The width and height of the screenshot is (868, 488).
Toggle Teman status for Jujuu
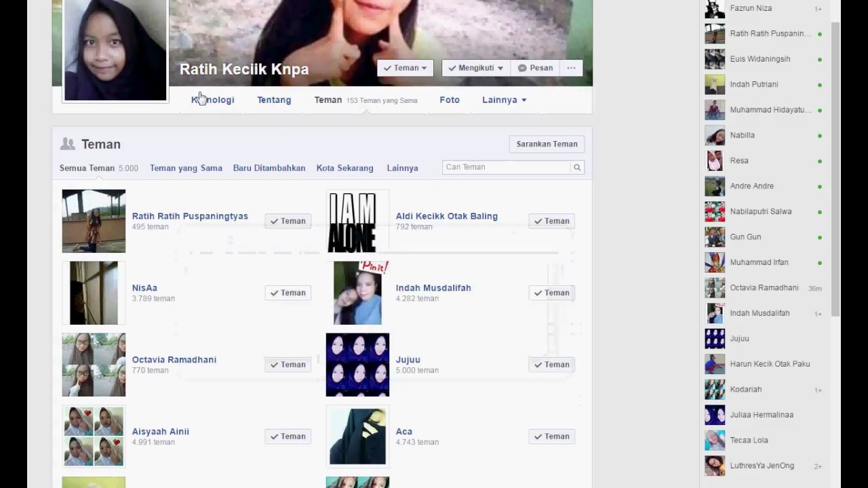[551, 365]
